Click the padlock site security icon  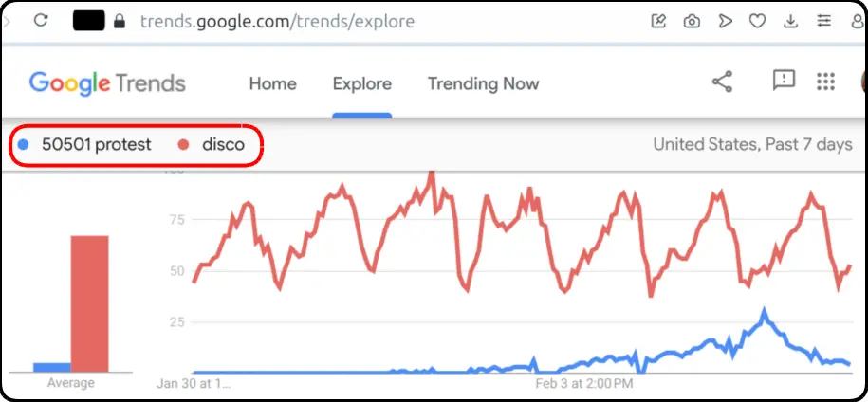point(119,22)
